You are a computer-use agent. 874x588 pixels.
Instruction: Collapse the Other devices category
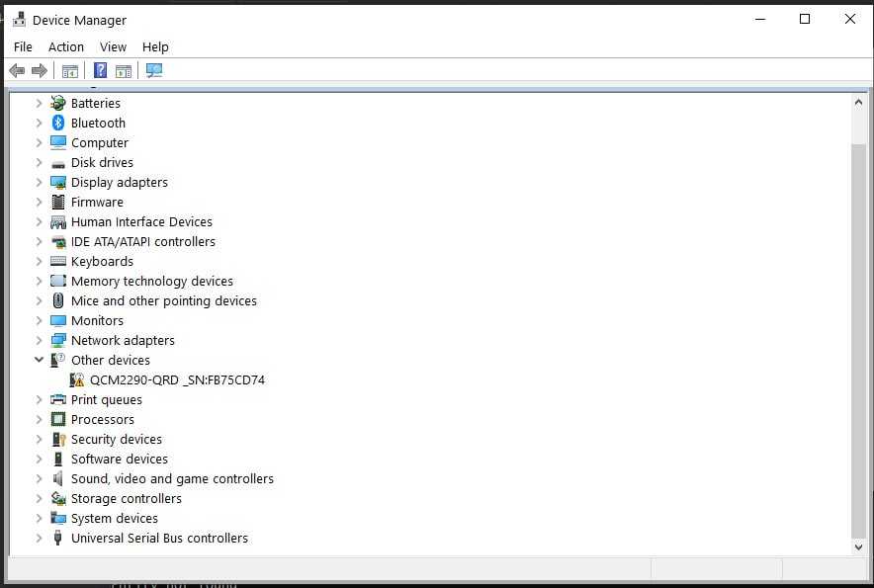[x=39, y=360]
